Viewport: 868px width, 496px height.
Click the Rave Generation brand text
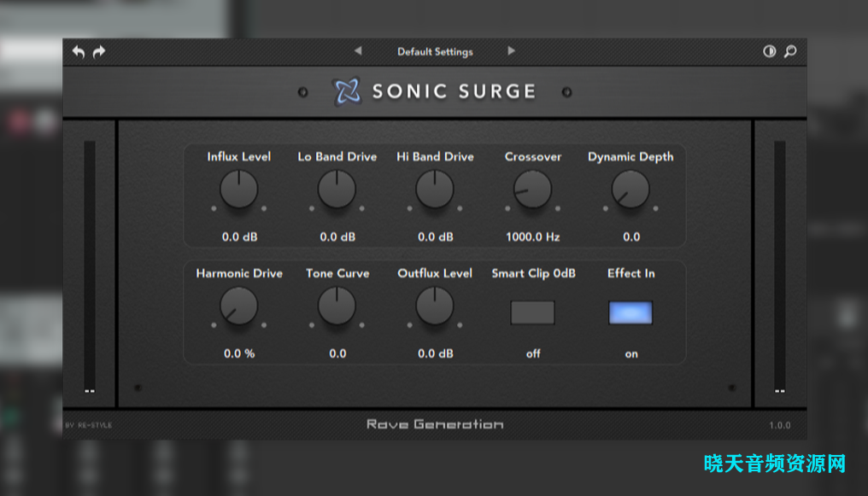click(x=435, y=424)
